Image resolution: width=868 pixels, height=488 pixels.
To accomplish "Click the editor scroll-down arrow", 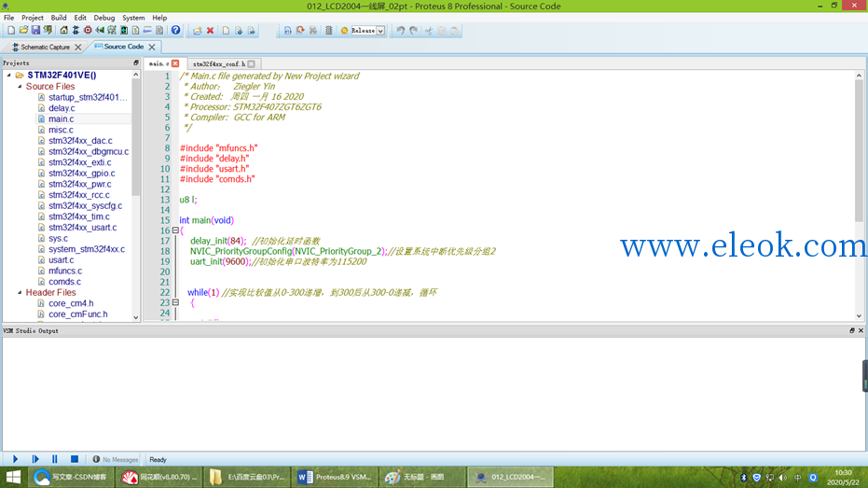I will (860, 316).
